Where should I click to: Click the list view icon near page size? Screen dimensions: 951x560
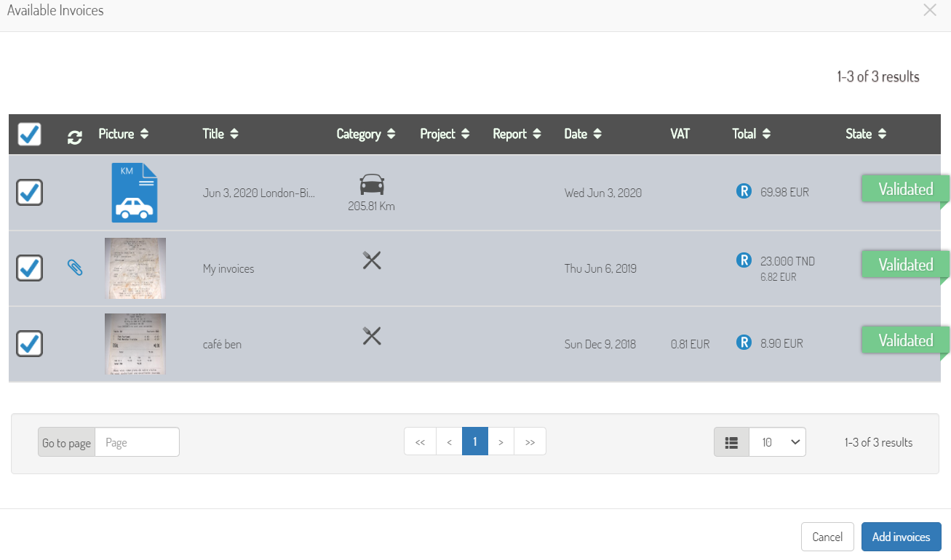[732, 442]
